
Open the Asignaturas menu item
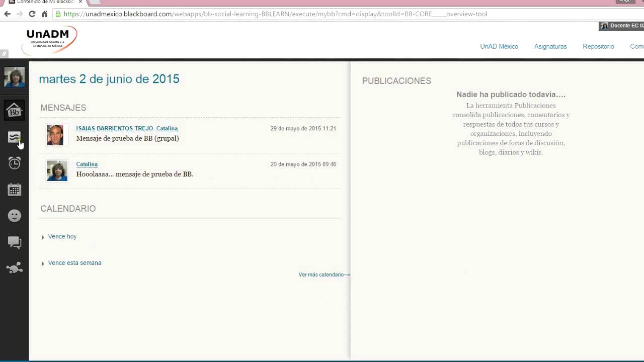point(550,46)
